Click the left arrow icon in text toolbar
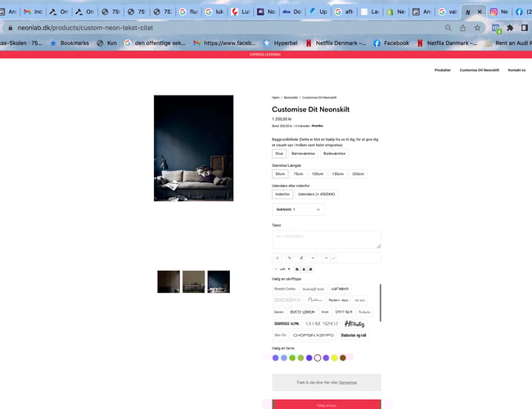The width and height of the screenshot is (532, 409). click(313, 258)
